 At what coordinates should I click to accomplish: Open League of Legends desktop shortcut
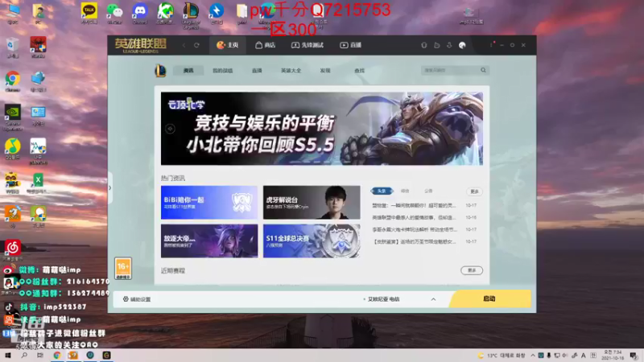[191, 15]
